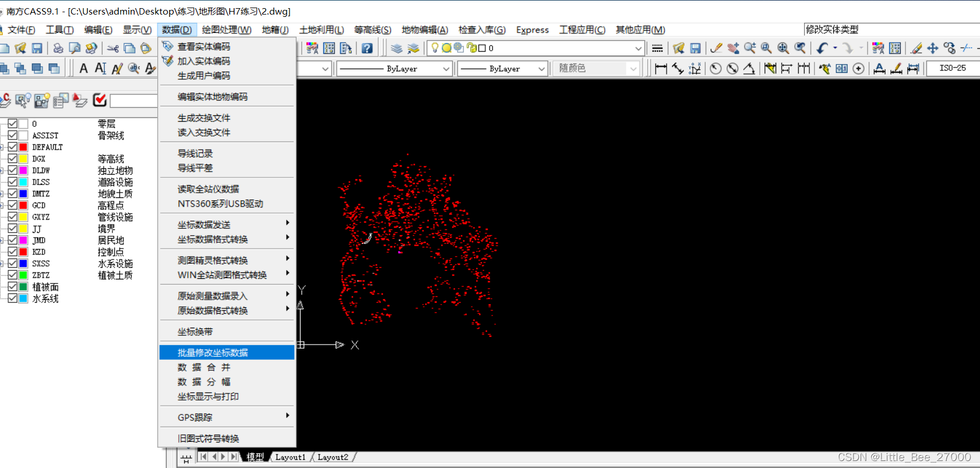Click the find text magnifier icon
Viewport: 980px width, 468px height.
[x=134, y=69]
